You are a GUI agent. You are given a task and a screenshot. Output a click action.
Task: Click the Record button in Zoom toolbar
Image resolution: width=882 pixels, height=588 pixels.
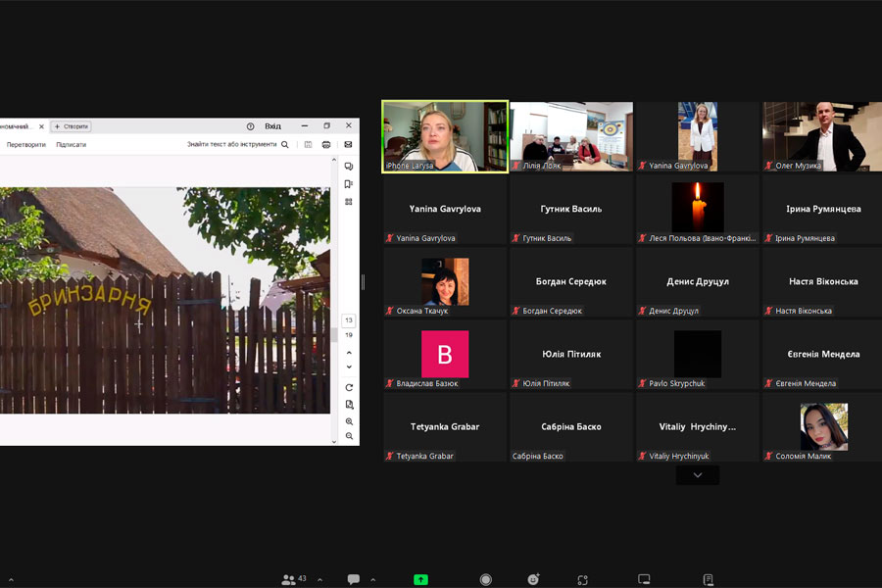(485, 579)
